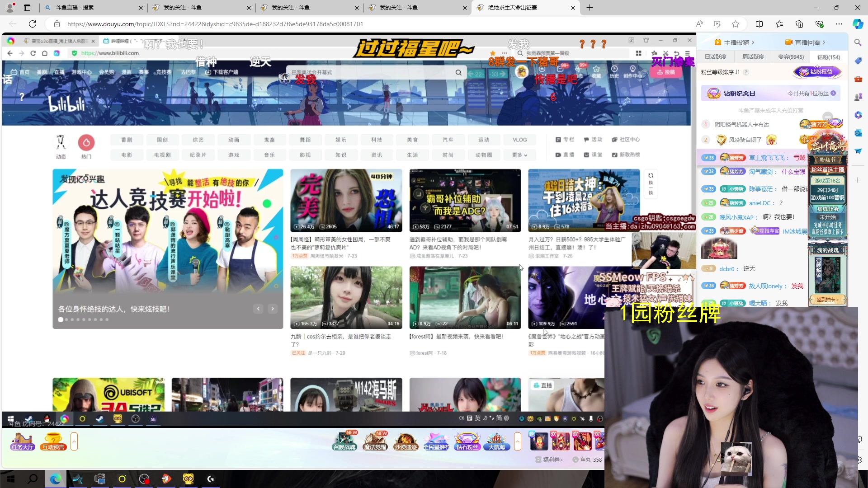Open the 粉丝节 fan festival widget

pos(827,160)
